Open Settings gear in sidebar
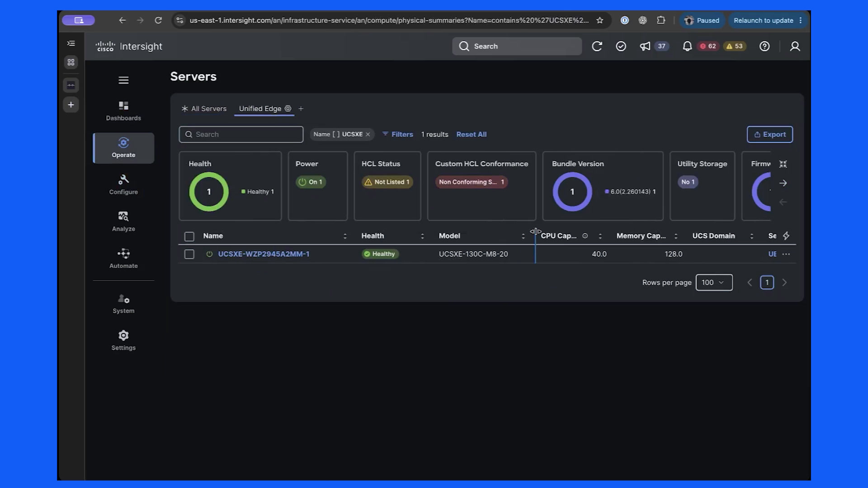Image resolution: width=868 pixels, height=488 pixels. [123, 340]
